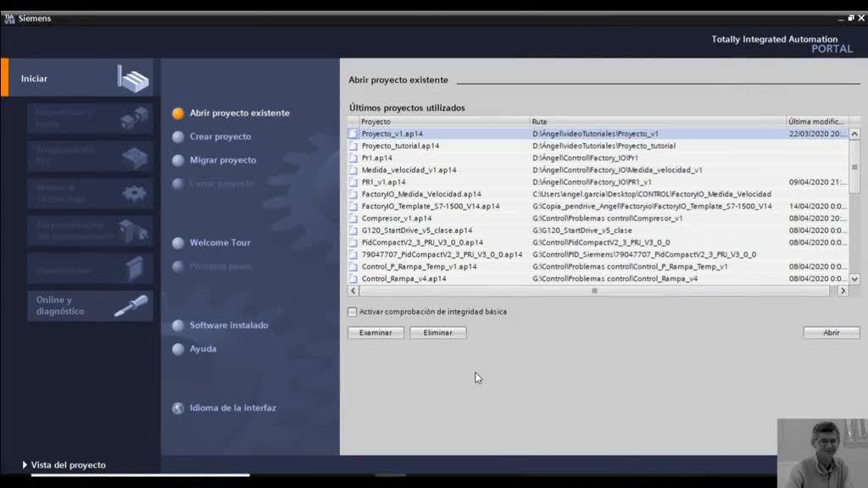Select project Proyecto_tutorial.ap14
The image size is (868, 488).
pyautogui.click(x=400, y=146)
